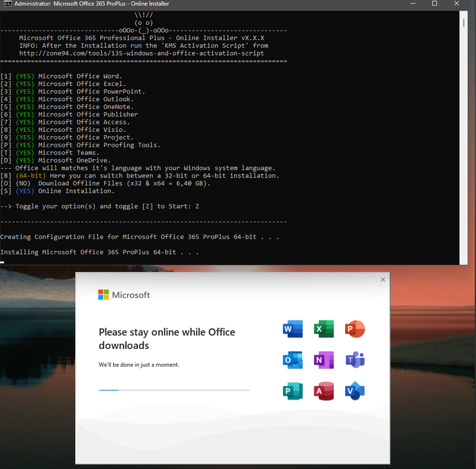
Task: Click the console window vertical scrollbar
Action: click(463, 24)
